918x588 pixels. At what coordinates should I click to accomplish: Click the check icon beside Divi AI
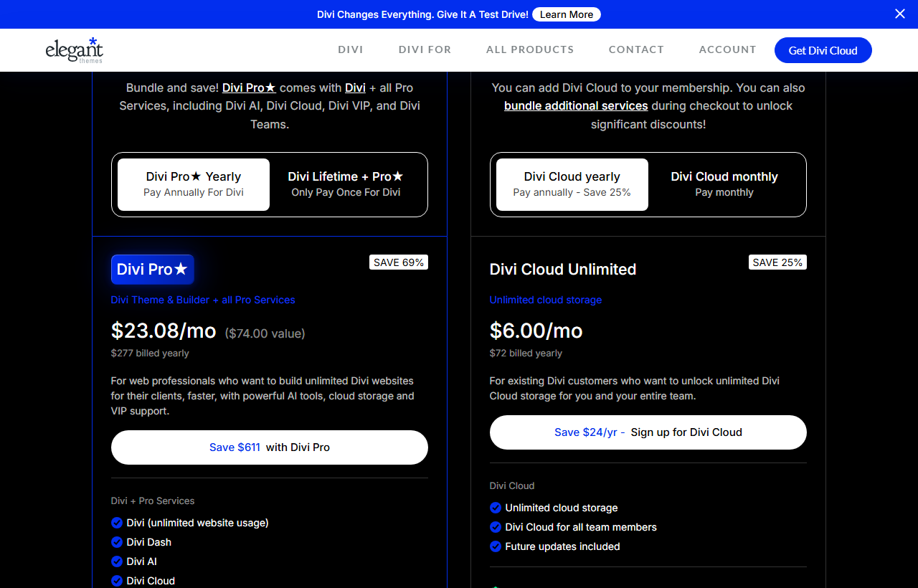[x=117, y=561]
